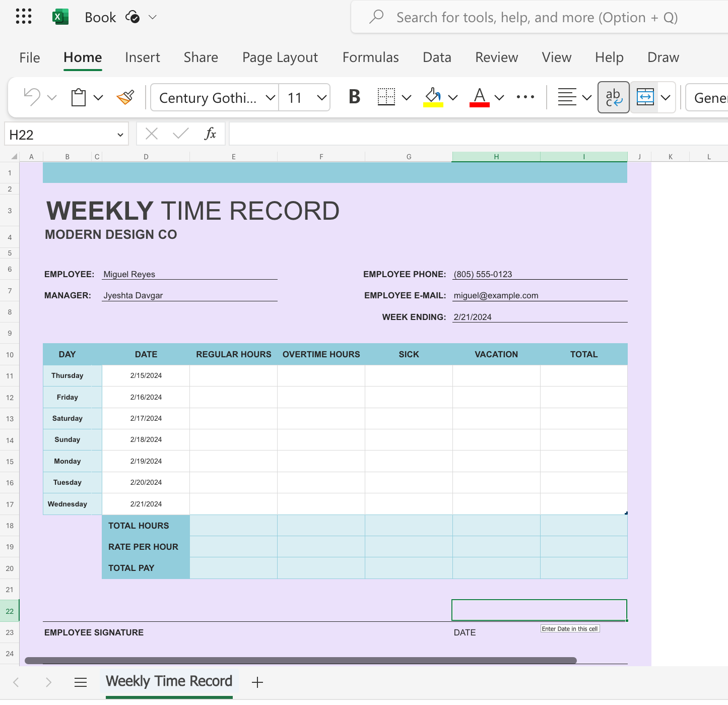Apply the Borders icon

tap(386, 97)
